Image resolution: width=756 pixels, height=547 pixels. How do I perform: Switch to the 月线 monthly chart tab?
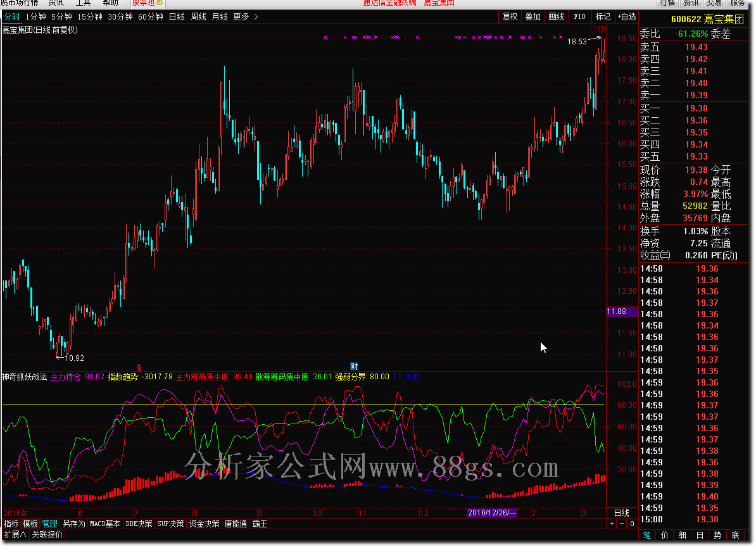pyautogui.click(x=220, y=17)
